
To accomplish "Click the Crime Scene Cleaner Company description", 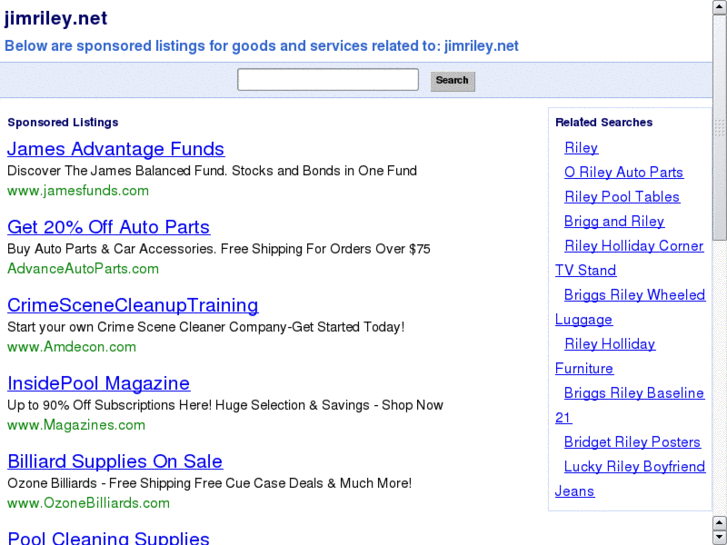I will click(206, 327).
